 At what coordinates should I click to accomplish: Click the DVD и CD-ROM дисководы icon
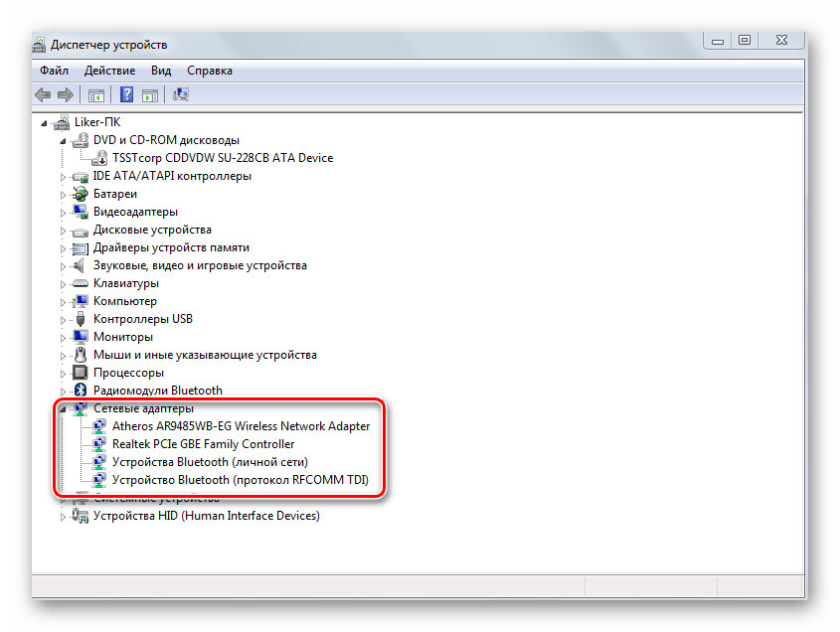pos(81,140)
